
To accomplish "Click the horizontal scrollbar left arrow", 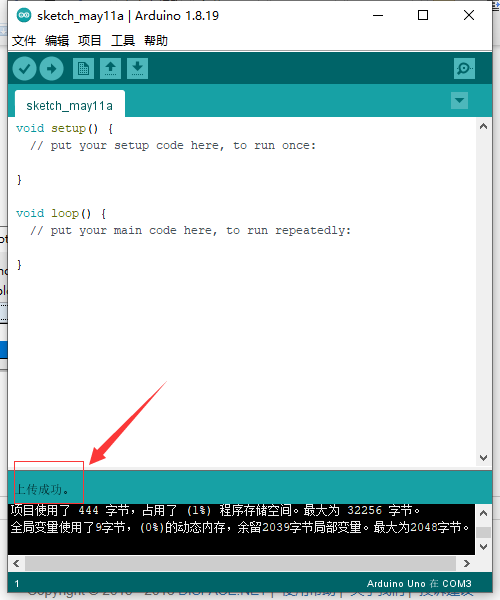I will (16, 563).
